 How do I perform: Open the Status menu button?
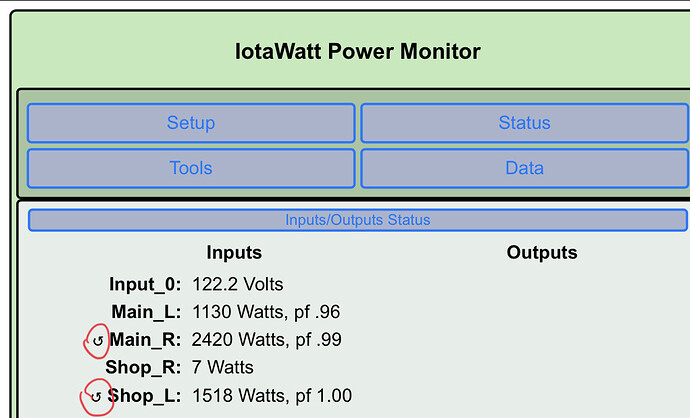coord(525,123)
